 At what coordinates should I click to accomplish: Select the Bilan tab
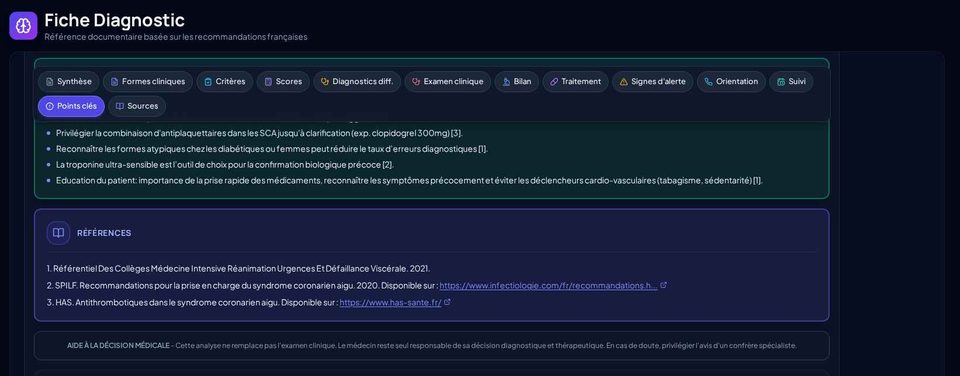click(x=517, y=81)
